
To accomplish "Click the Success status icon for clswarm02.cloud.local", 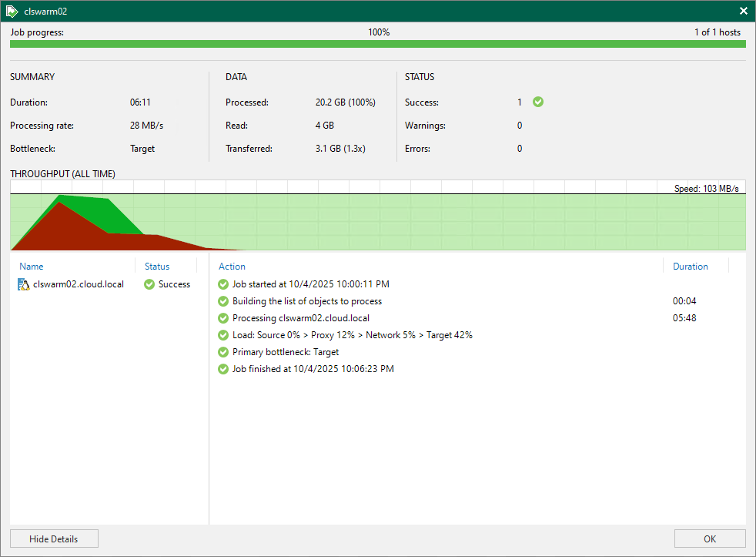I will click(149, 284).
